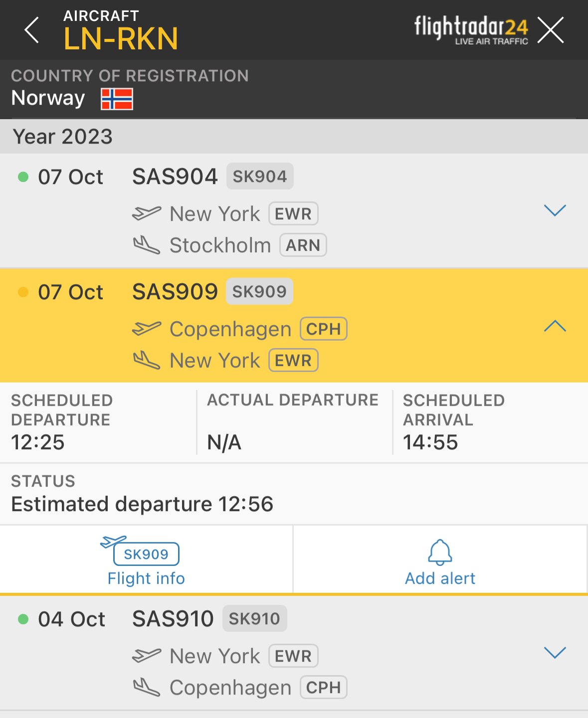This screenshot has height=718, width=588.
Task: Click the landing plane icon on SAS904
Action: (147, 245)
